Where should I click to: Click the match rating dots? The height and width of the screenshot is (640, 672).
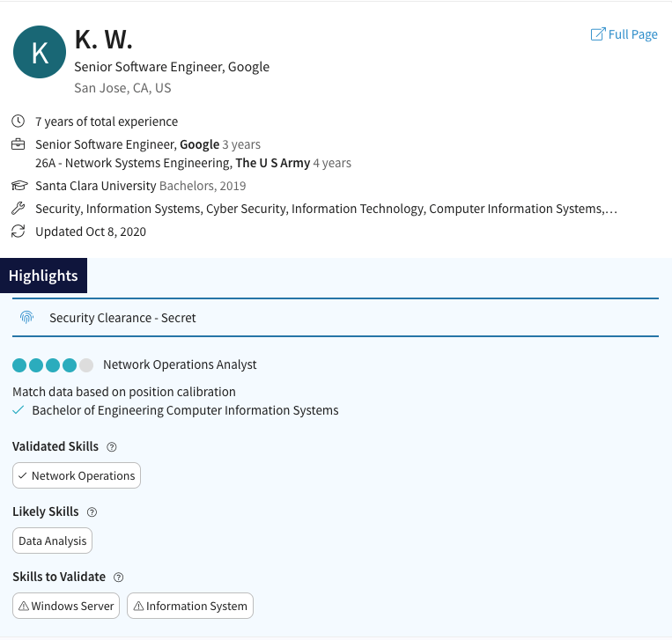pyautogui.click(x=53, y=364)
